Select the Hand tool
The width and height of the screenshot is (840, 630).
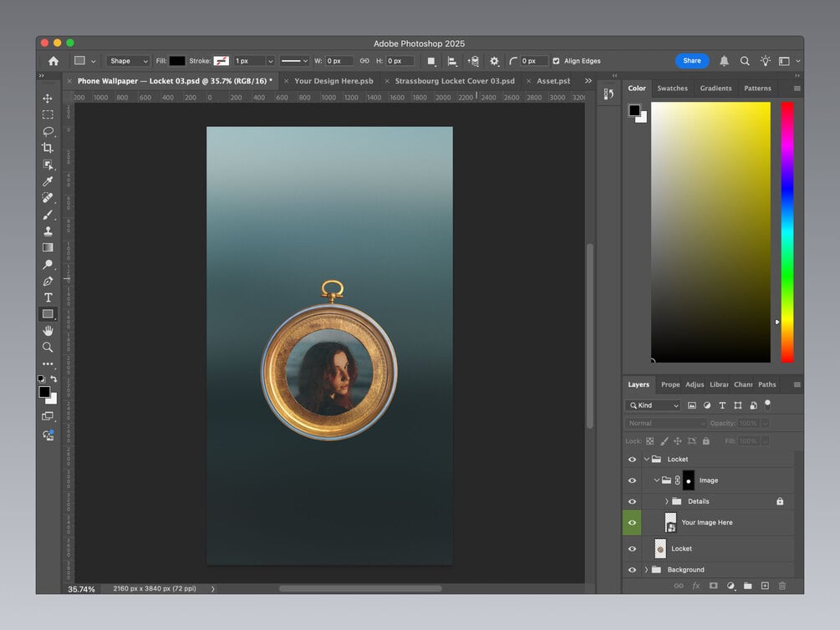48,331
